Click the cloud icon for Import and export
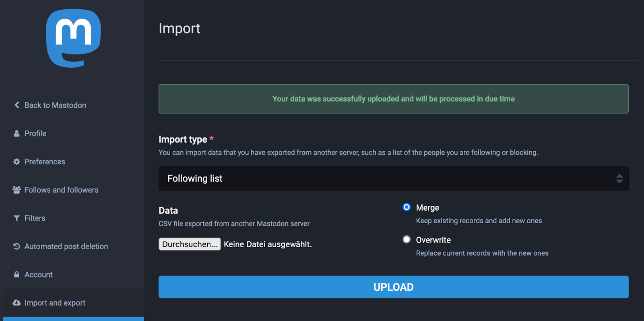 (x=17, y=302)
